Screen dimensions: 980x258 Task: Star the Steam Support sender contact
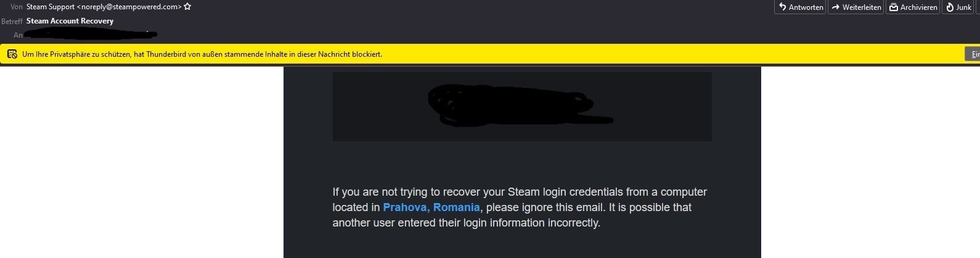187,7
